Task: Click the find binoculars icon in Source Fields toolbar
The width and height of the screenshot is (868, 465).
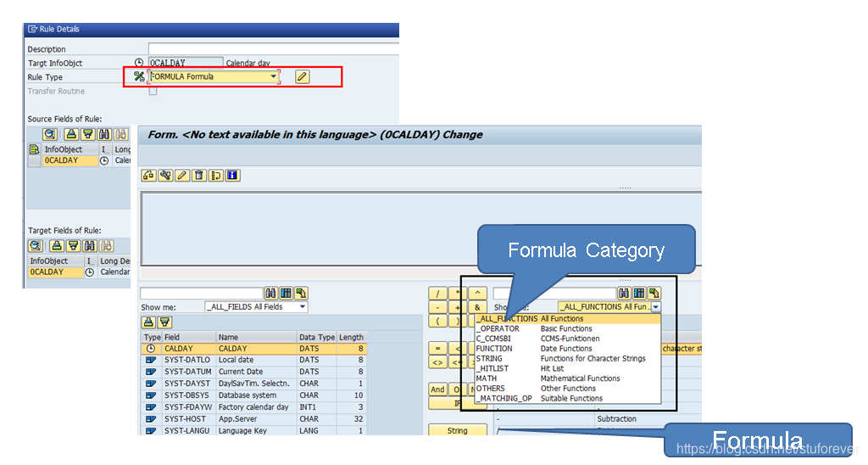Action: tap(104, 134)
